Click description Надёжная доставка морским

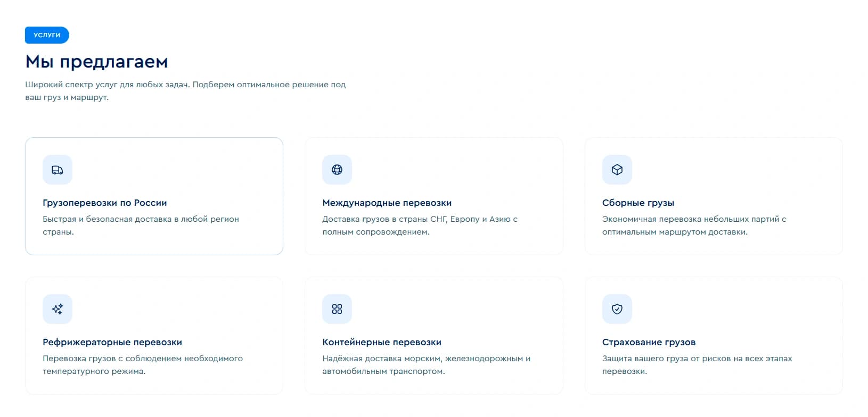[427, 365]
